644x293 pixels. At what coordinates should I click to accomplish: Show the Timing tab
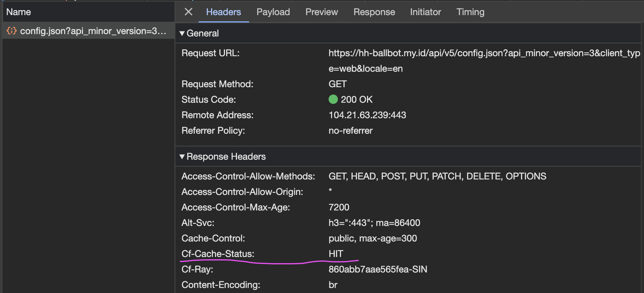pyautogui.click(x=470, y=12)
